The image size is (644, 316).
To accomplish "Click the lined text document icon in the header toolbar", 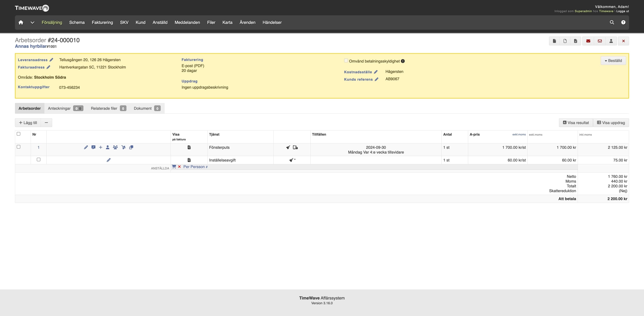I will [575, 41].
